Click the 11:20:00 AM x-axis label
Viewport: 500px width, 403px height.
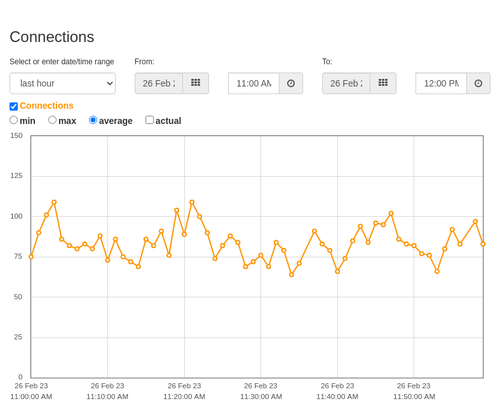[184, 391]
